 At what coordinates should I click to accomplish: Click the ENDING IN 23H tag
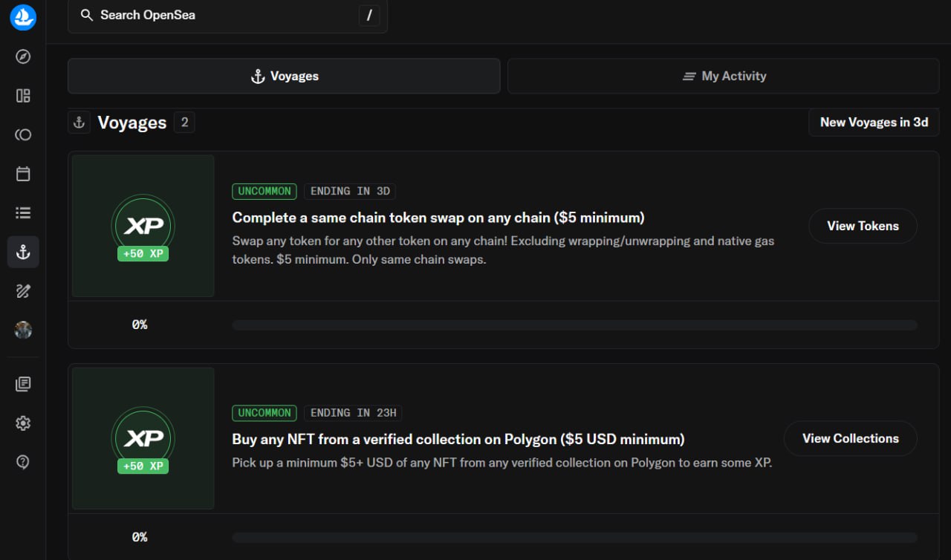353,413
